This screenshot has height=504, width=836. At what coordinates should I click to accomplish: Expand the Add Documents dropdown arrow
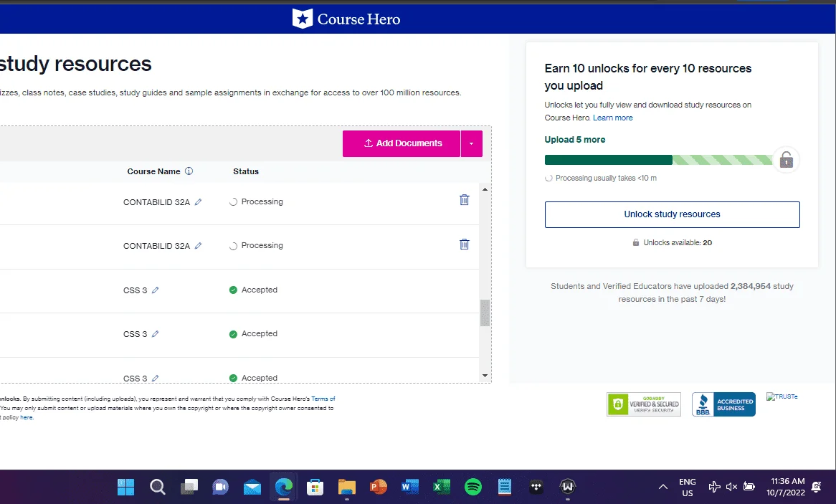[x=472, y=143]
